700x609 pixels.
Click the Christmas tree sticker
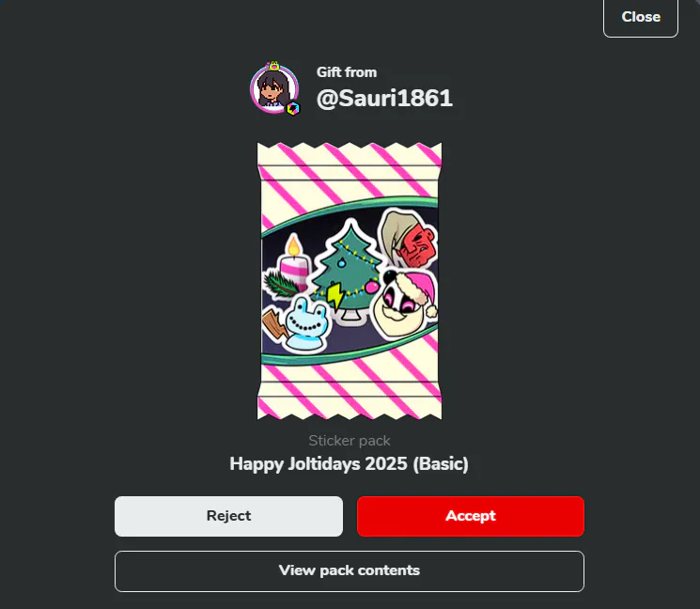[350, 270]
